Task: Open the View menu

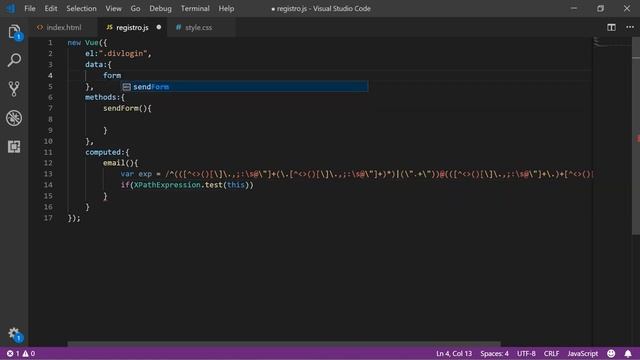Action: click(113, 9)
